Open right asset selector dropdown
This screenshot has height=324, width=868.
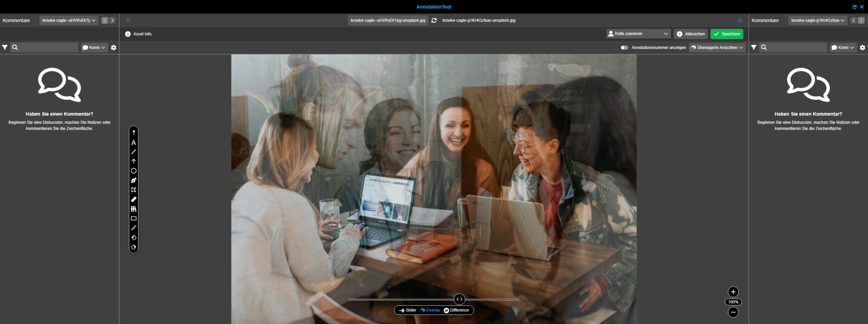click(x=818, y=20)
